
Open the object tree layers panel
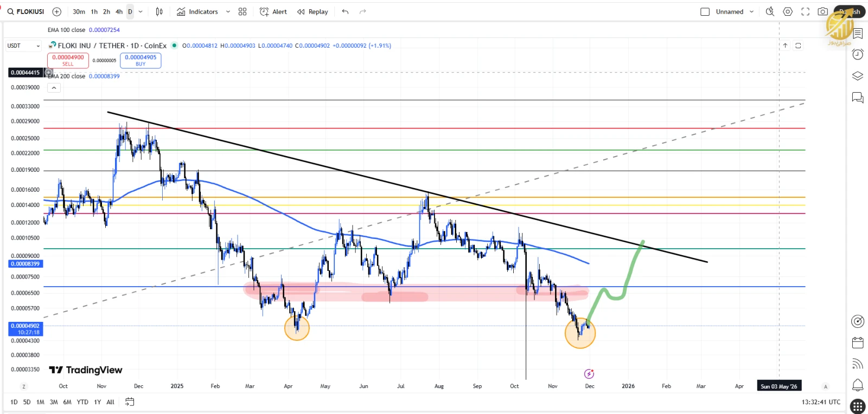(x=858, y=76)
